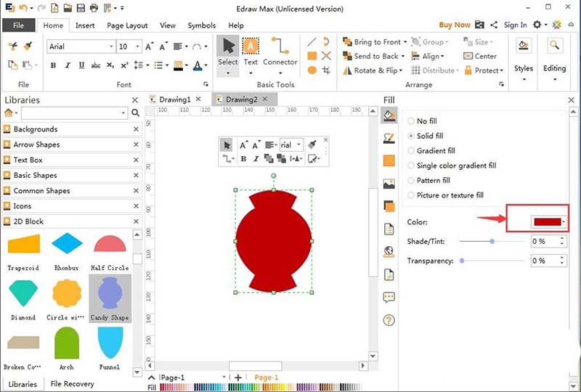This screenshot has height=392, width=581.
Task: Adjust the Shade/Tint slider handle
Action: (492, 241)
